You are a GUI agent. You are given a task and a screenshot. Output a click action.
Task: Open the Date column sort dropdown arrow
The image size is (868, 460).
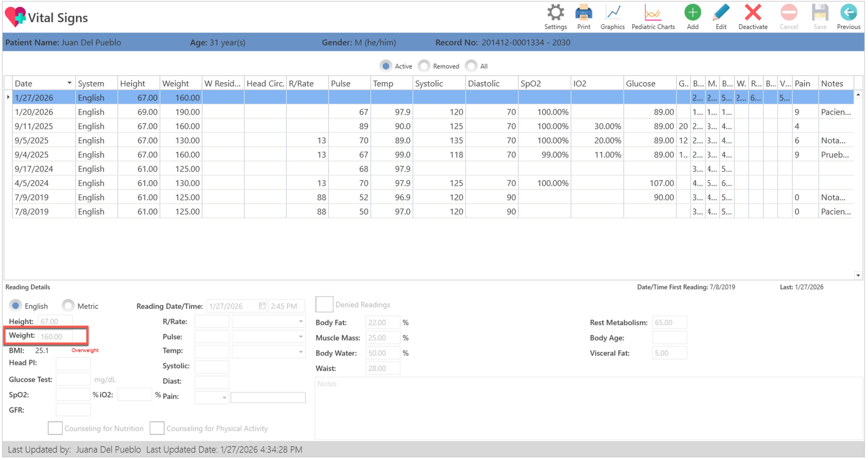pos(69,83)
